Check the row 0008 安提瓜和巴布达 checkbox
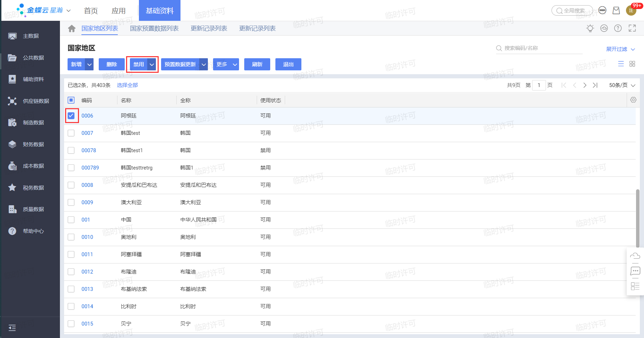The width and height of the screenshot is (644, 338). (71, 185)
